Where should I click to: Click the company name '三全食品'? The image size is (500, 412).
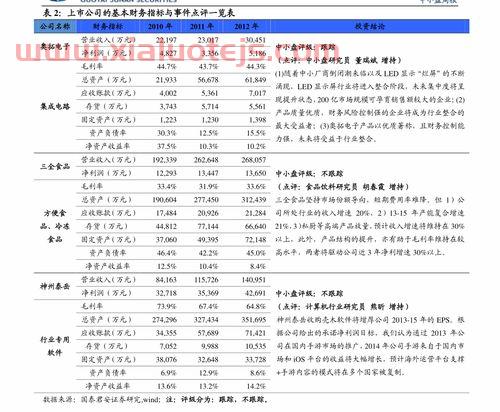point(55,166)
